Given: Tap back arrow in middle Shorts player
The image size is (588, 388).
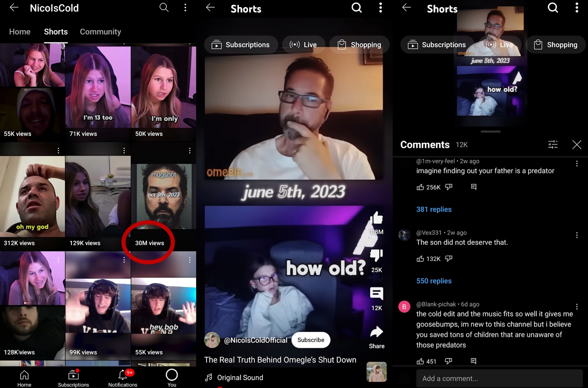Looking at the screenshot, I should 210,7.
